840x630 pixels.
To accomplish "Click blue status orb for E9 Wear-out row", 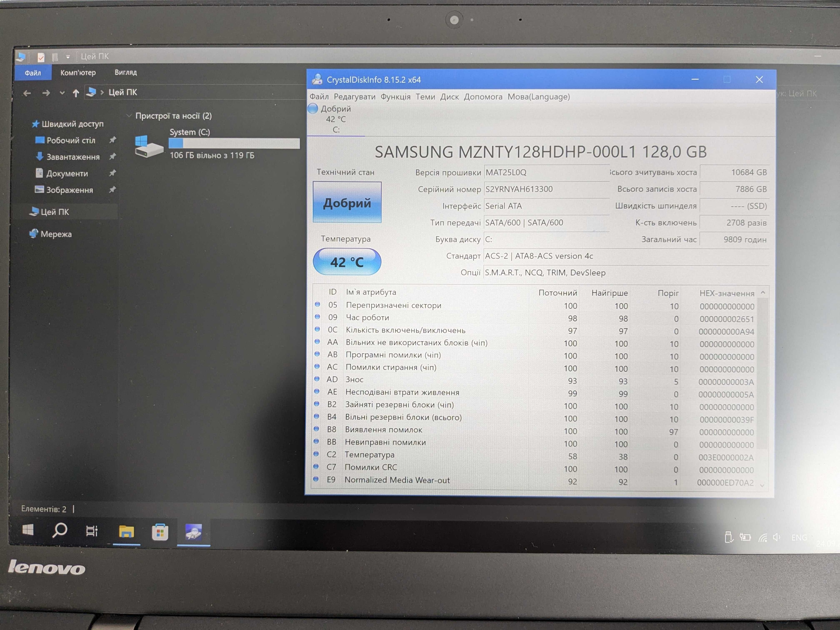I will [x=316, y=479].
